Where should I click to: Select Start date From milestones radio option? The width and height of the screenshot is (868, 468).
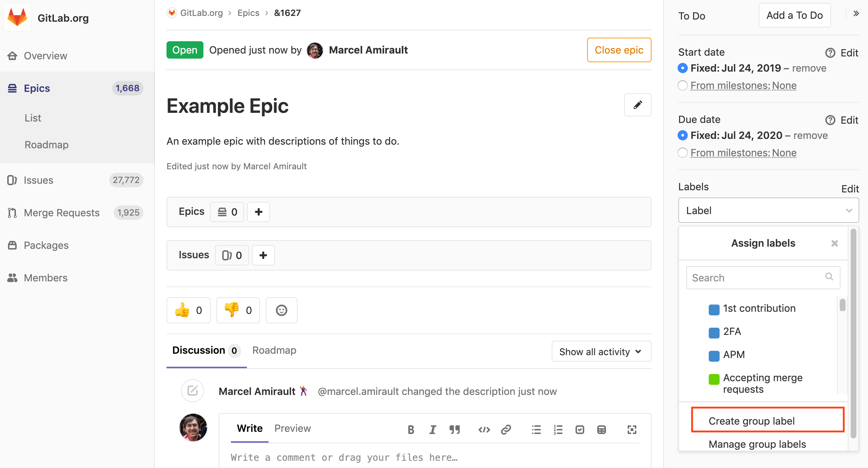(683, 86)
